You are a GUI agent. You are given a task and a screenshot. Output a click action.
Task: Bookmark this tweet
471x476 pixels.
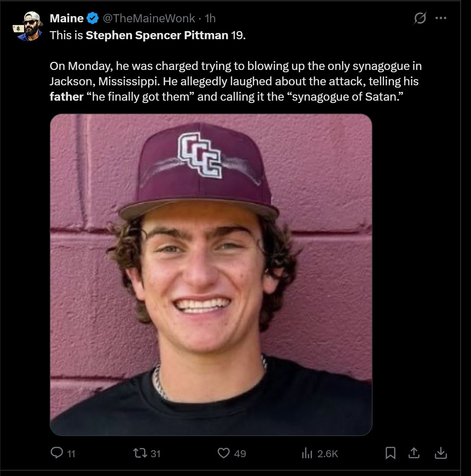(390, 453)
